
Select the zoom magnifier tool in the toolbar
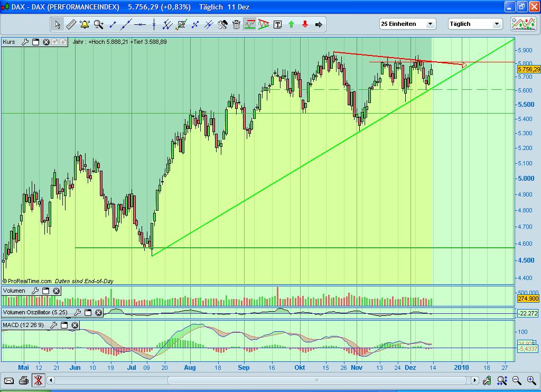click(x=98, y=24)
